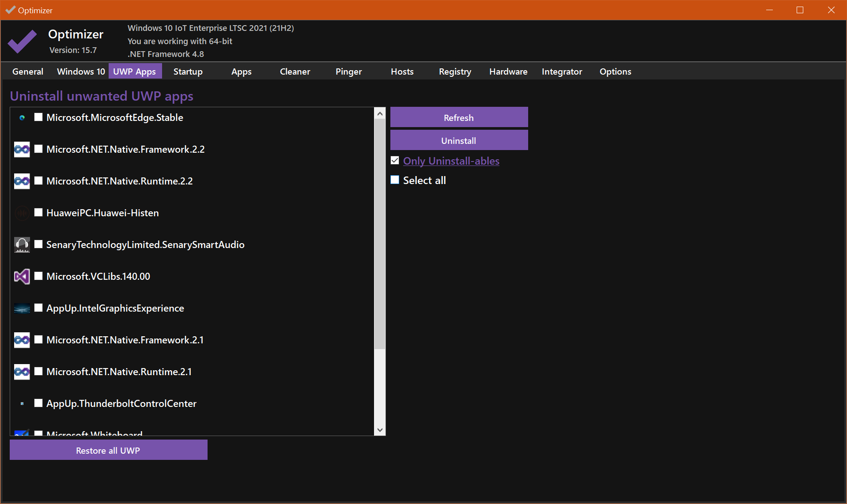Click the Intel Graphics Experience icon
This screenshot has height=504, width=847.
click(22, 308)
